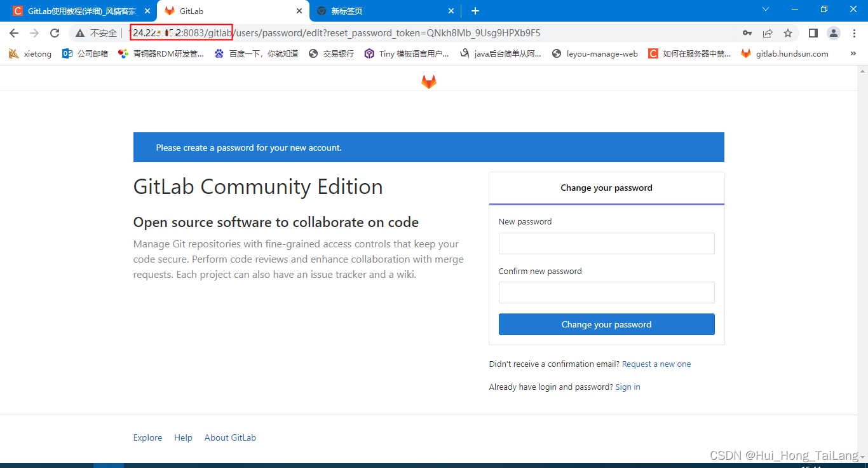
Task: Click Request a new one link
Action: point(656,364)
